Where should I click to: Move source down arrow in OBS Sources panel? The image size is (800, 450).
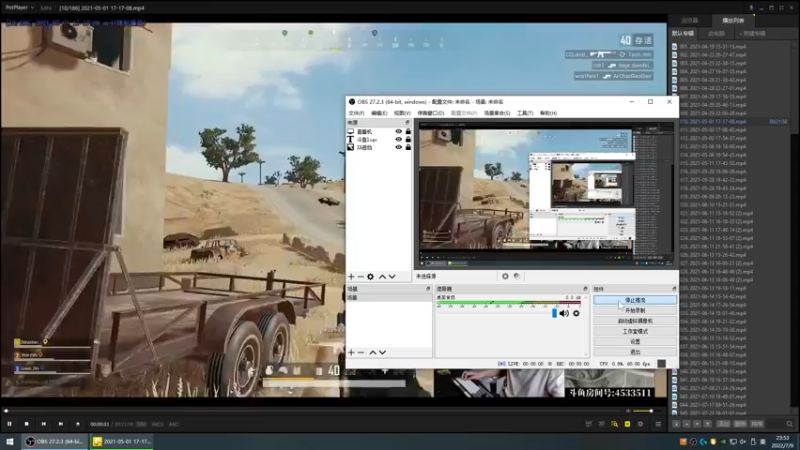[x=392, y=277]
